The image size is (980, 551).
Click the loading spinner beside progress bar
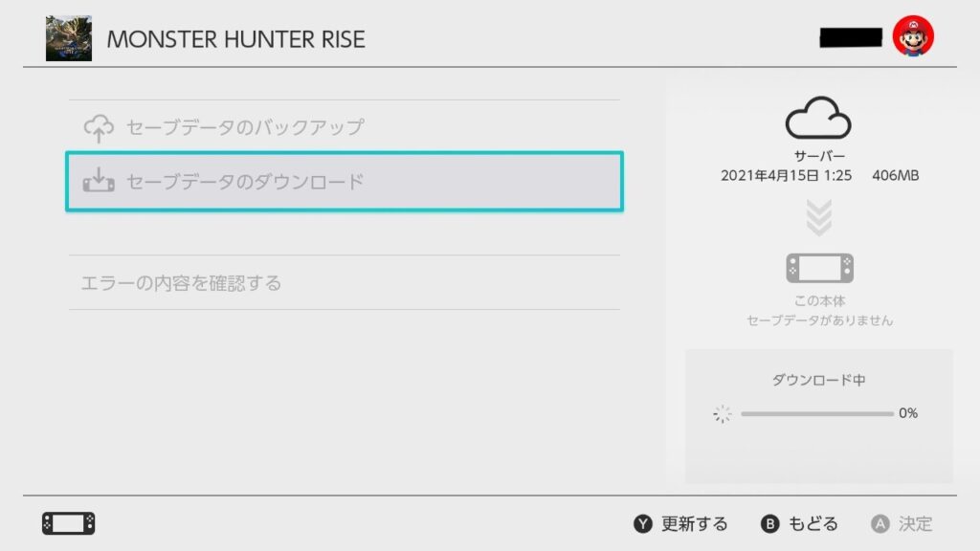[723, 413]
